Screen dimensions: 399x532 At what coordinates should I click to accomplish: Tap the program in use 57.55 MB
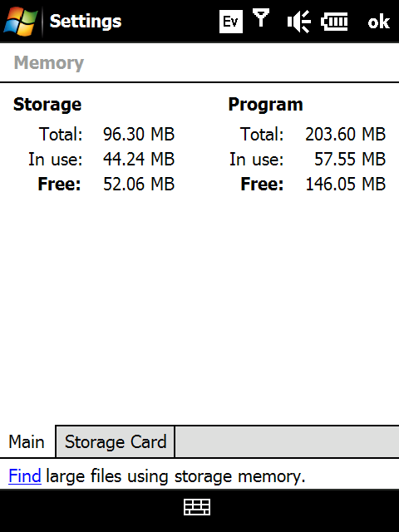coord(350,159)
